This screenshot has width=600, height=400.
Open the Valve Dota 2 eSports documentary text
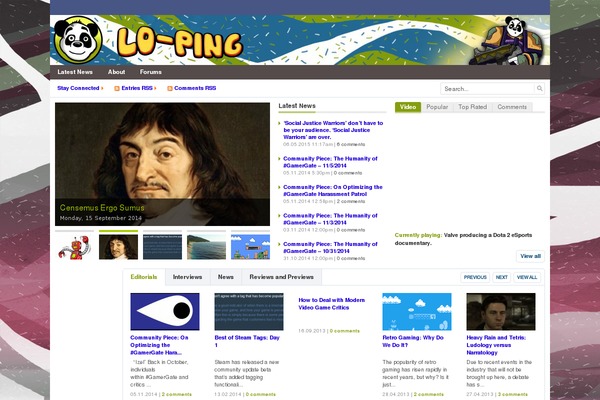pos(463,239)
